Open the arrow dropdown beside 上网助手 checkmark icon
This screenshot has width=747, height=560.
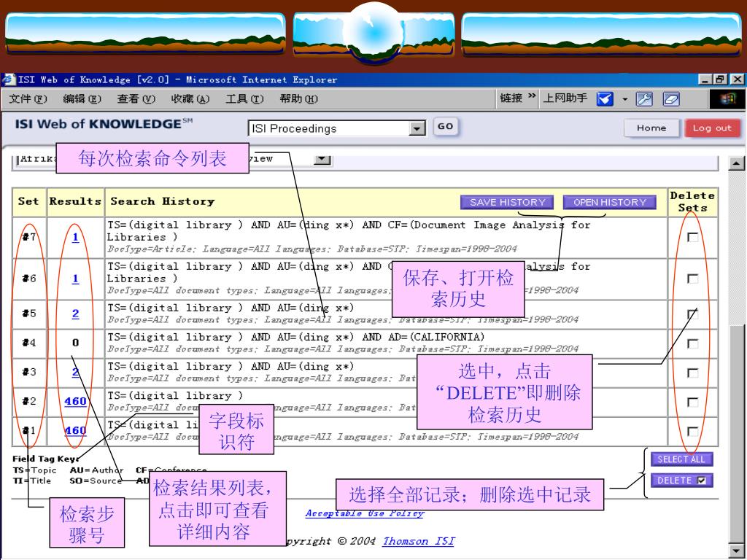click(624, 99)
